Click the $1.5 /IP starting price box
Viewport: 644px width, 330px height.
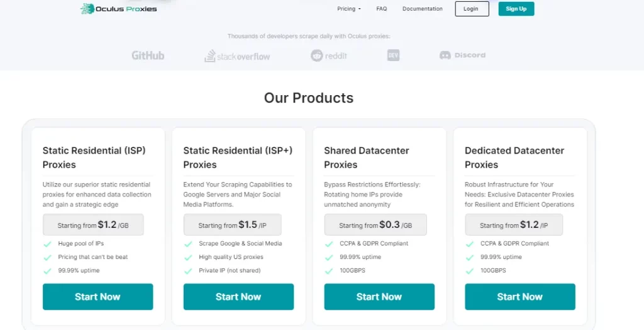232,225
